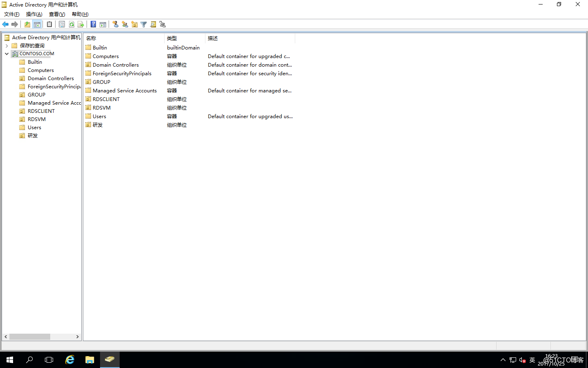This screenshot has width=588, height=368.
Task: Click description 'Default container for domain cont...'
Action: pyautogui.click(x=250, y=65)
